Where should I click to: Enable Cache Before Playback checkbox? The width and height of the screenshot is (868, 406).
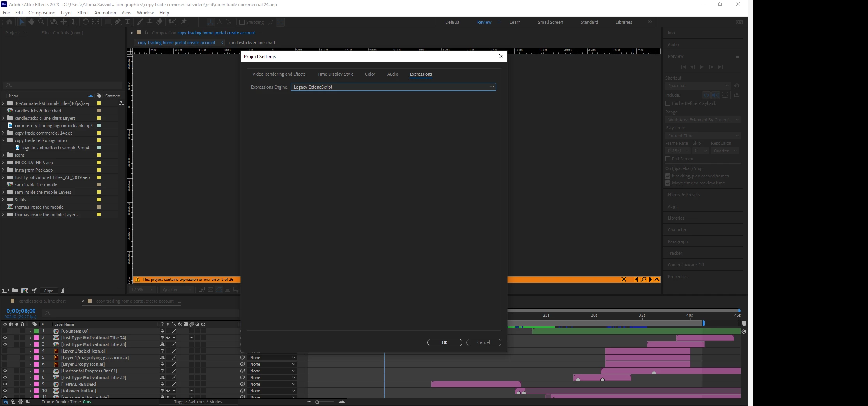tap(668, 103)
